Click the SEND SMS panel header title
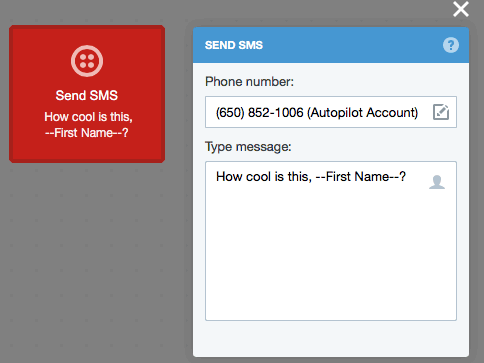 click(234, 45)
